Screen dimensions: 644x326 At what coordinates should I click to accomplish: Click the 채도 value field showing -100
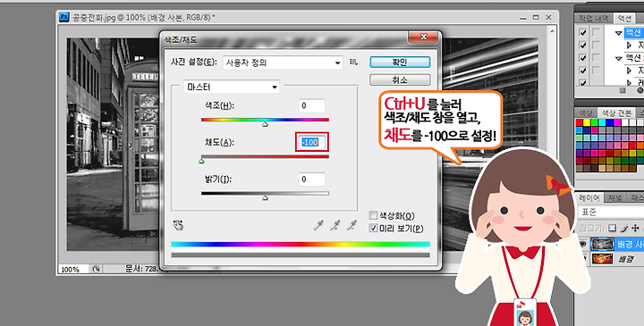coord(312,142)
